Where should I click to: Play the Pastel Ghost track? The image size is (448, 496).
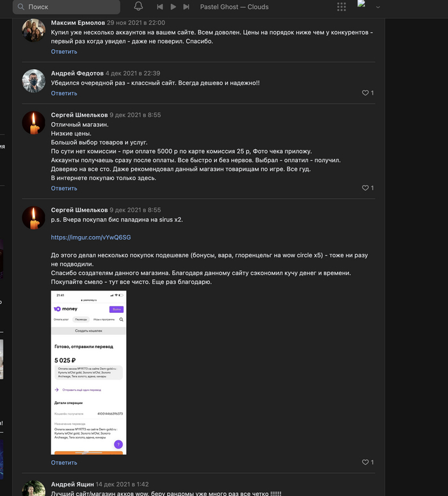173,6
